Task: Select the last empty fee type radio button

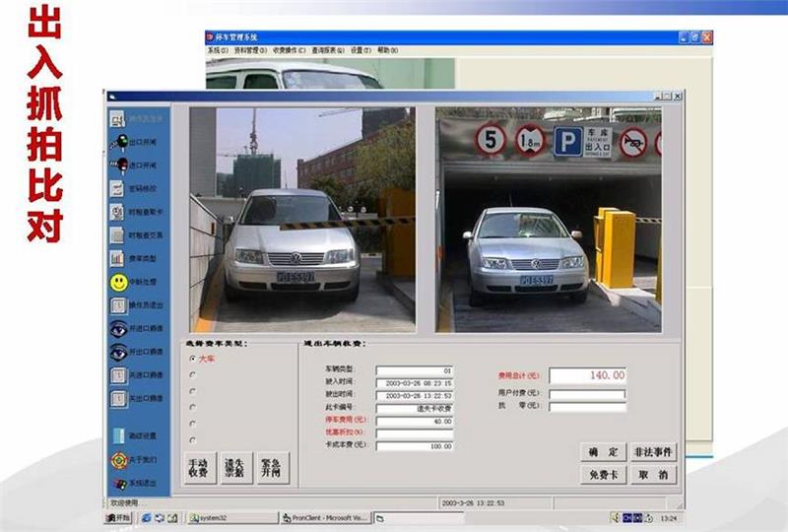Action: click(x=192, y=440)
